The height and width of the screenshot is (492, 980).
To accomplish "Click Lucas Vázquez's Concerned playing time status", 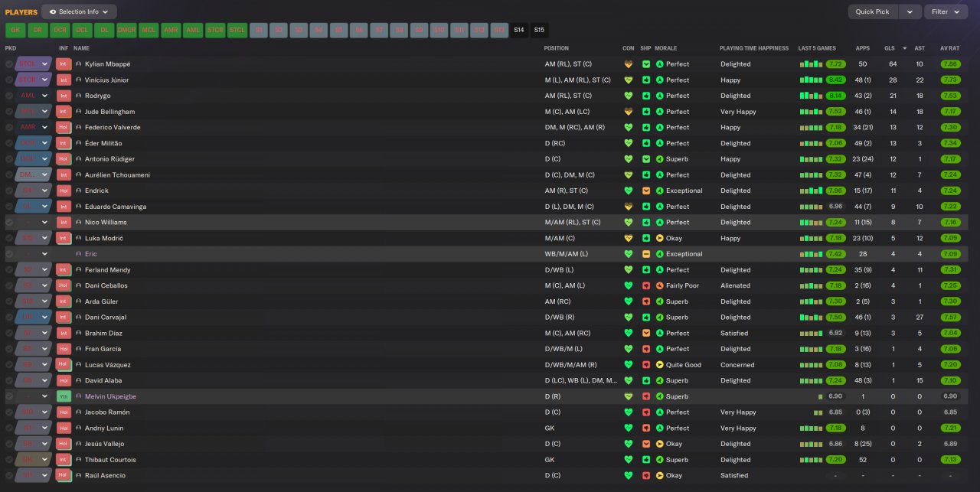I will point(737,365).
